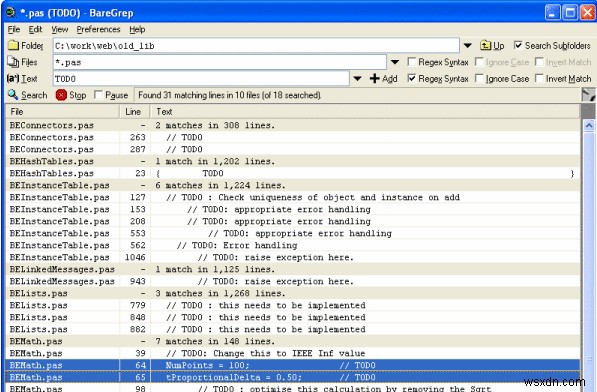Viewport: 597px width, 392px height.
Task: Select BELinkedMessages.pas line 943 row
Action: tap(293, 281)
